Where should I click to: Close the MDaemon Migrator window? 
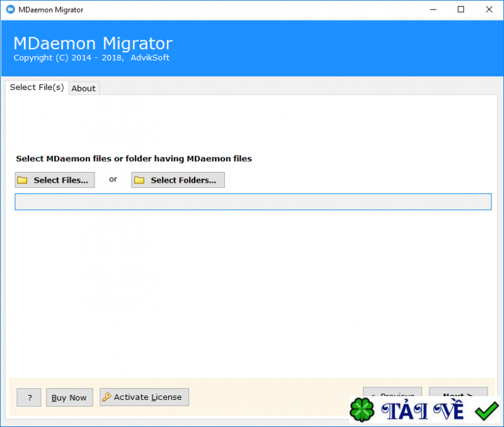[489, 9]
